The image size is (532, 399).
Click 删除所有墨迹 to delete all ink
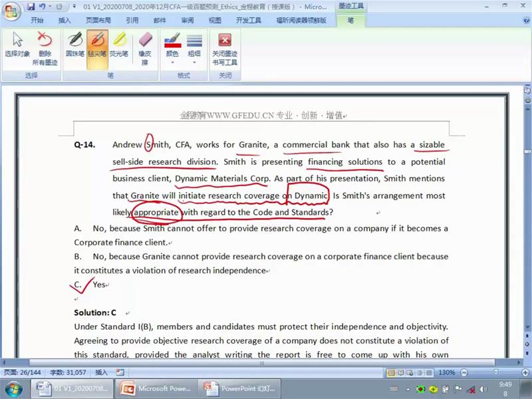[45, 49]
